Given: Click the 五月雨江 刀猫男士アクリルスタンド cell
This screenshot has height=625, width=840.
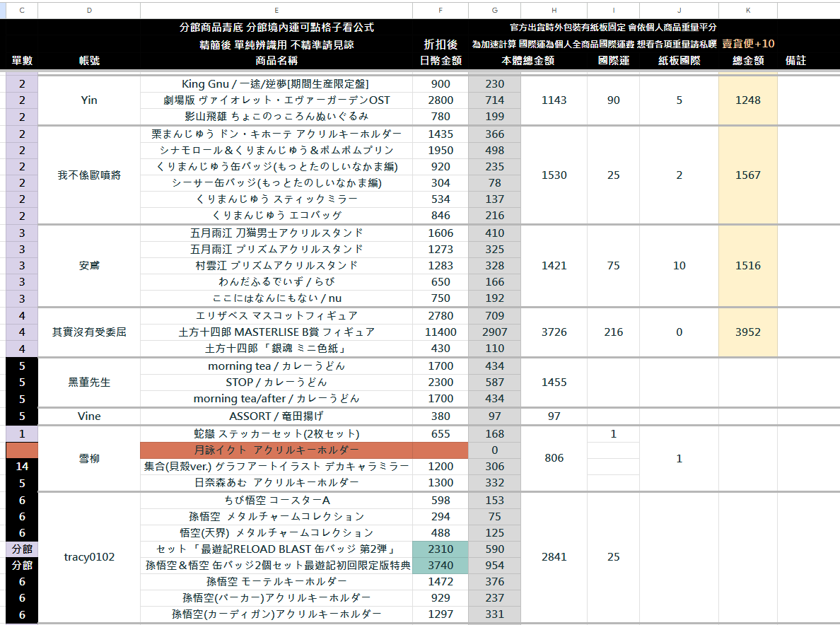Looking at the screenshot, I should pyautogui.click(x=276, y=233).
